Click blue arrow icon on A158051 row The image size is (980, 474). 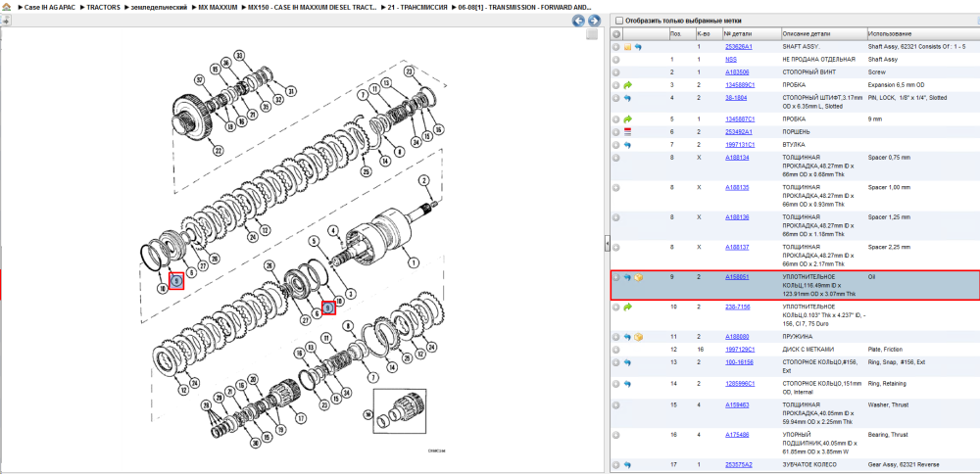627,277
